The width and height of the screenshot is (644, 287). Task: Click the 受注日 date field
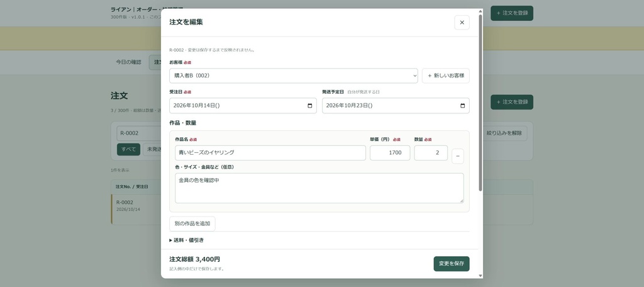tap(243, 106)
